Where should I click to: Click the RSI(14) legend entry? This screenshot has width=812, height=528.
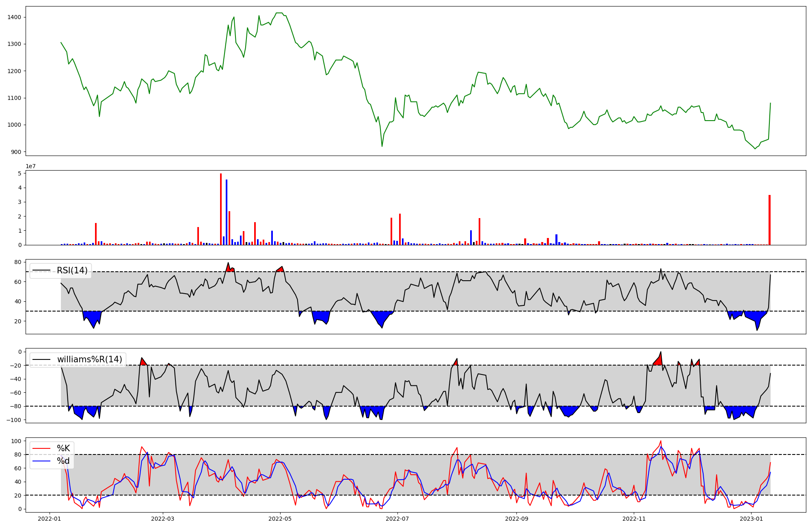click(x=72, y=270)
